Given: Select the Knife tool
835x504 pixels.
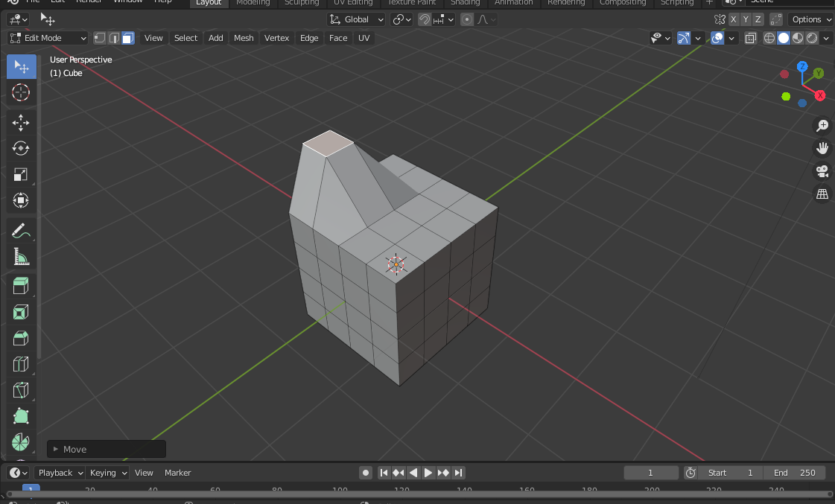Looking at the screenshot, I should [x=22, y=391].
